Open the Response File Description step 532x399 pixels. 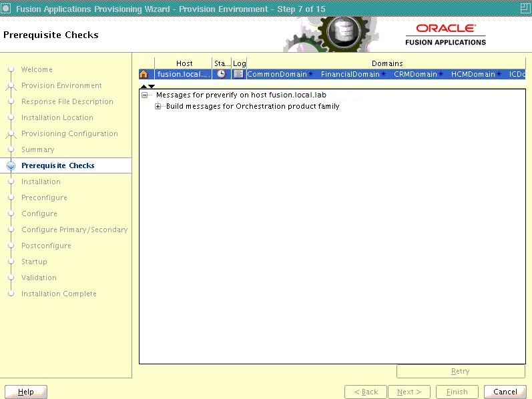click(67, 101)
